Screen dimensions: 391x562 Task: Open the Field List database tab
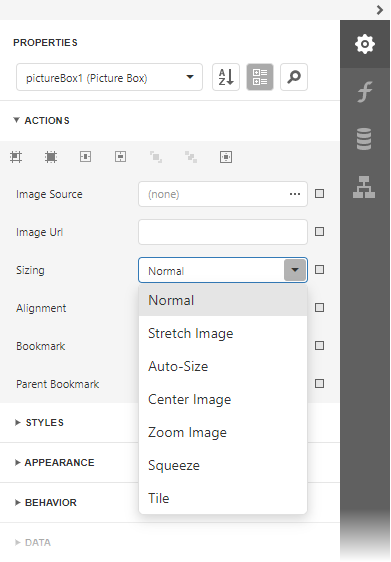coord(364,139)
